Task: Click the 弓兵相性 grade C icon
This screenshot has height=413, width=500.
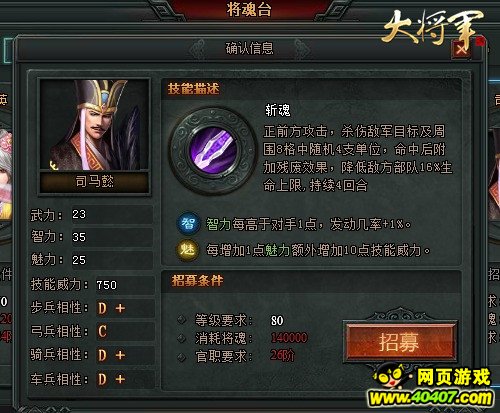Action: click(x=102, y=331)
